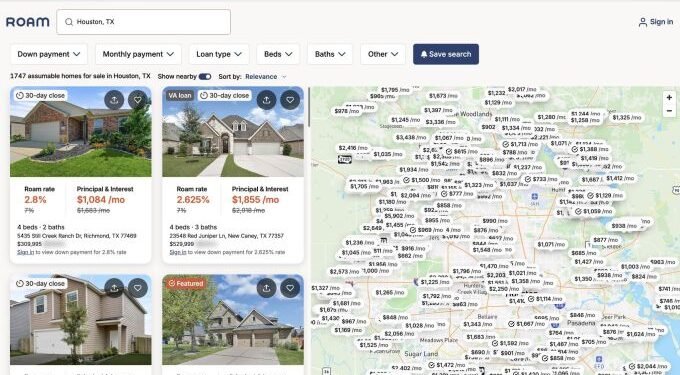This screenshot has width=680, height=375.
Task: Share the Featured listing
Action: (266, 288)
